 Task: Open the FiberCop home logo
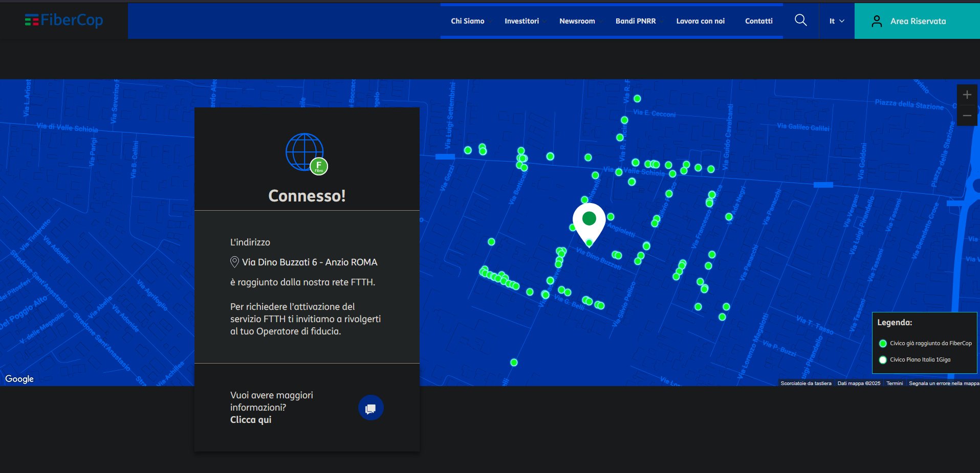(64, 20)
